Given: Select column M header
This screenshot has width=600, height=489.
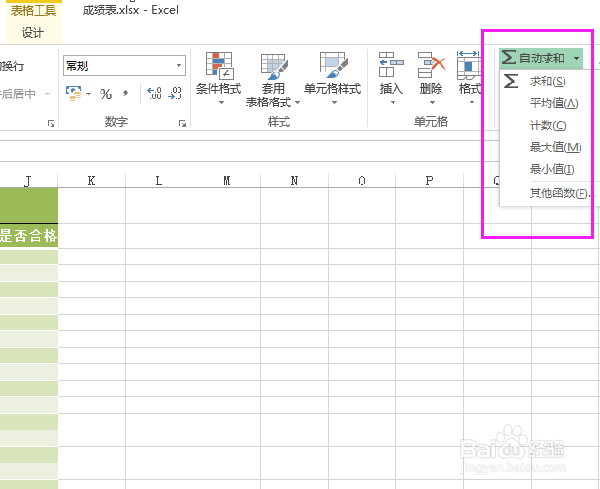Looking at the screenshot, I should click(x=227, y=181).
